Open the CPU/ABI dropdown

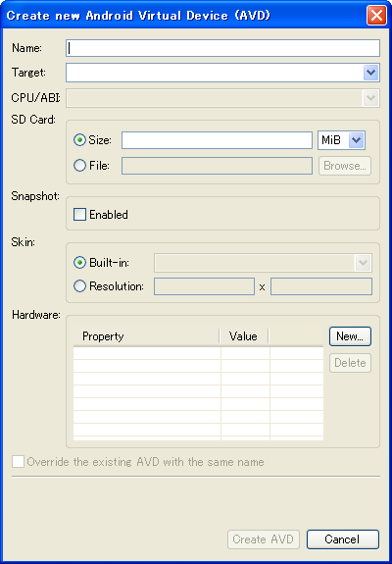[x=222, y=98]
